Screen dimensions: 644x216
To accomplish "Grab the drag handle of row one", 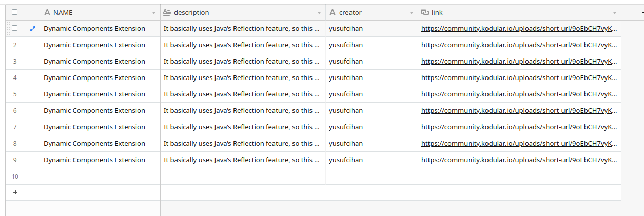I will [8, 29].
